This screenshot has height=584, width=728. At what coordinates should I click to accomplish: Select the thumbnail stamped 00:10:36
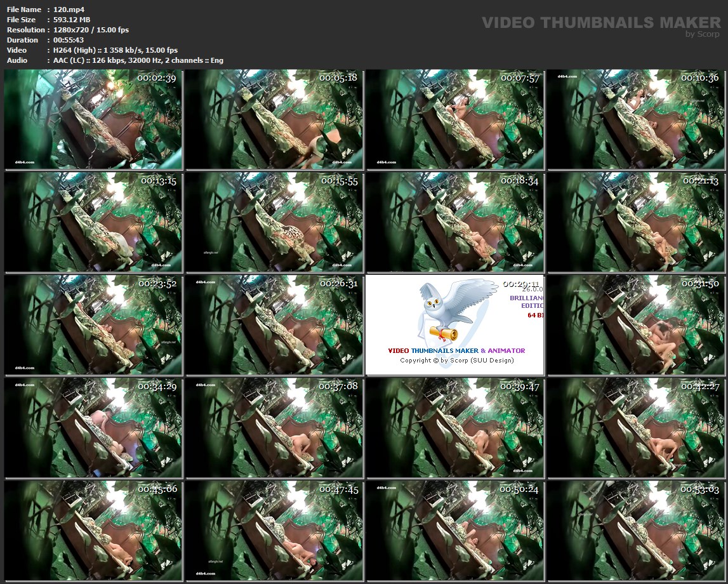[636, 120]
